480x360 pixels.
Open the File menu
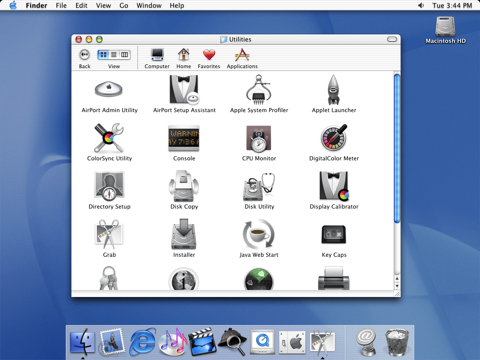coord(61,5)
